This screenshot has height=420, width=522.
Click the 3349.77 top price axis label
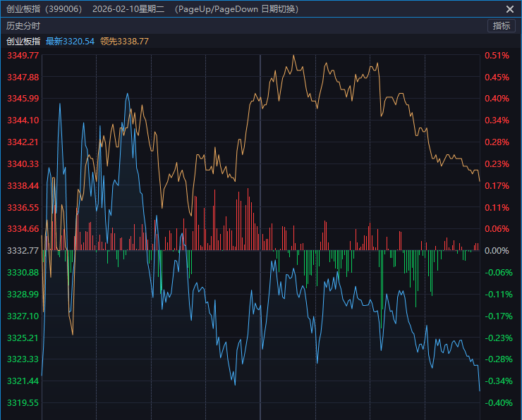23,55
